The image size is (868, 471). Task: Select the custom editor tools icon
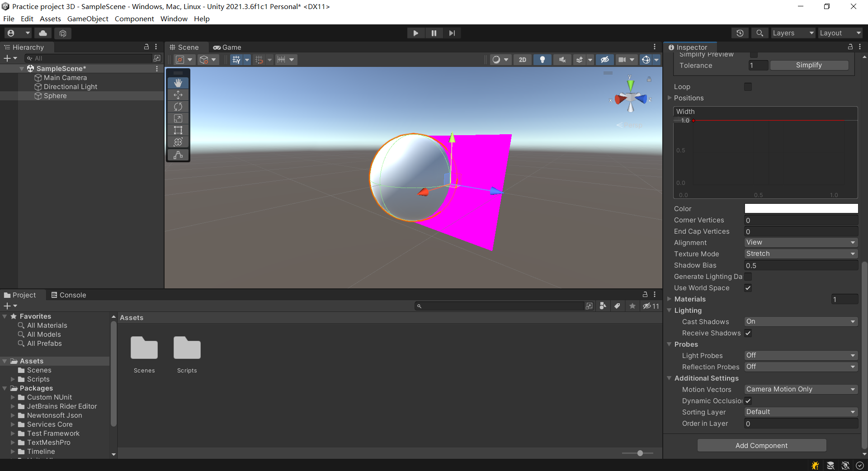178,155
